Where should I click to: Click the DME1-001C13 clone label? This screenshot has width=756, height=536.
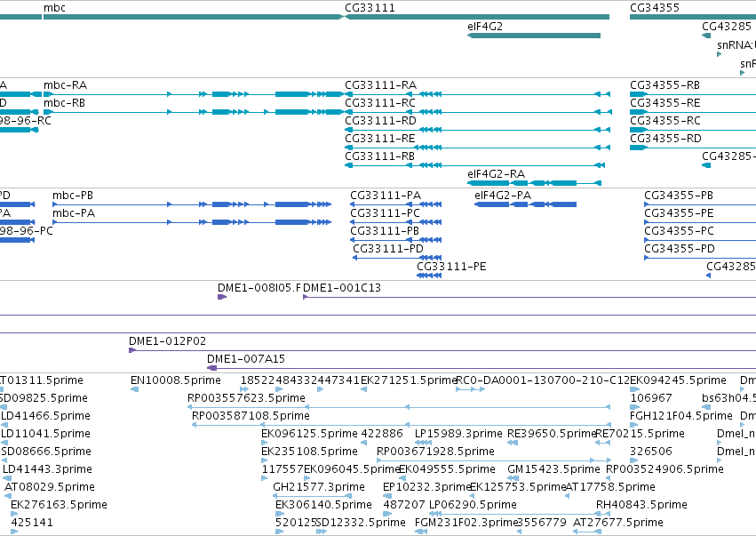(x=342, y=289)
